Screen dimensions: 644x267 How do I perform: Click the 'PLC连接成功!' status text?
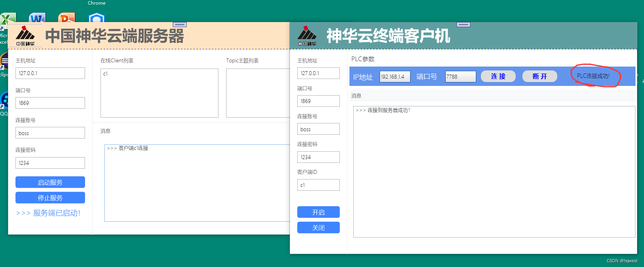click(x=593, y=76)
